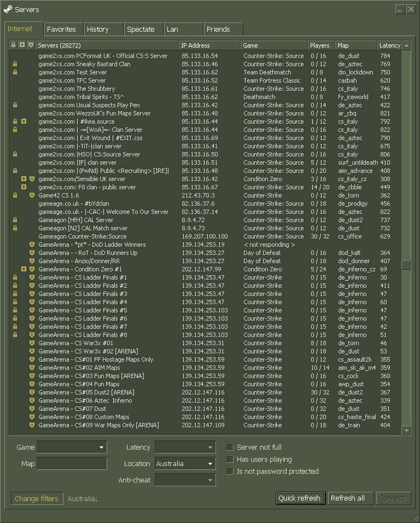Image resolution: width=420 pixels, height=523 pixels.
Task: Click the Map filter text field
Action: (x=72, y=463)
